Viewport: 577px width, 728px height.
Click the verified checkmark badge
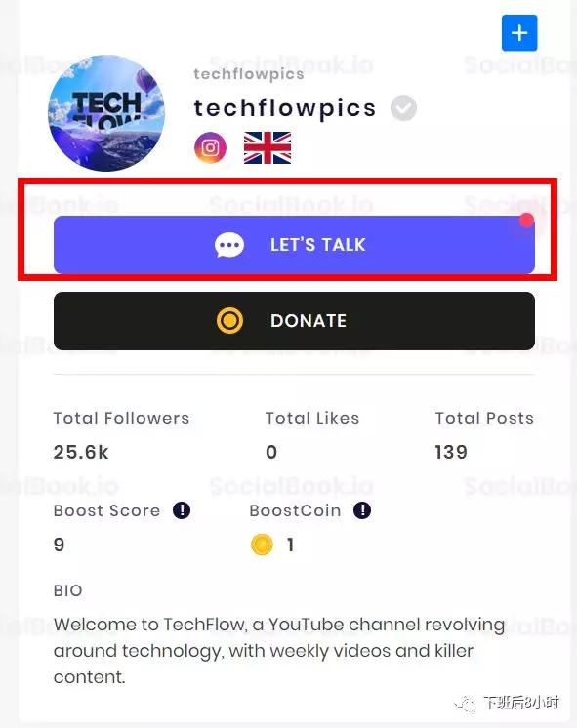pyautogui.click(x=403, y=107)
